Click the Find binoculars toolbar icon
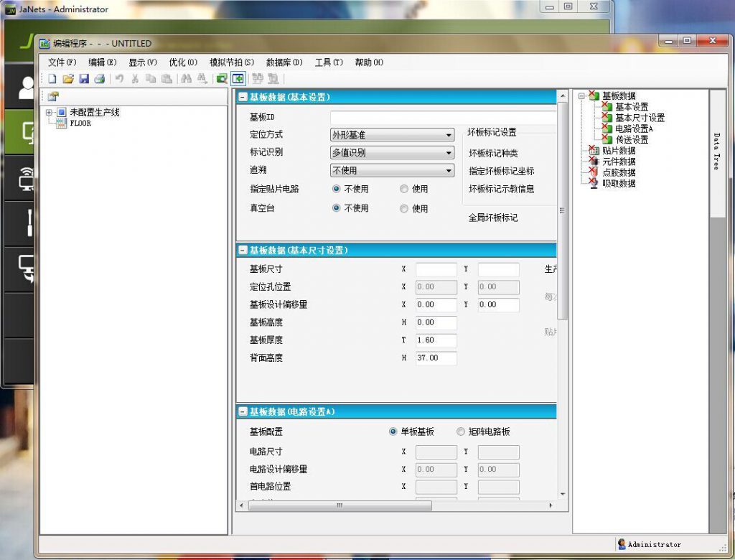 click(x=186, y=79)
